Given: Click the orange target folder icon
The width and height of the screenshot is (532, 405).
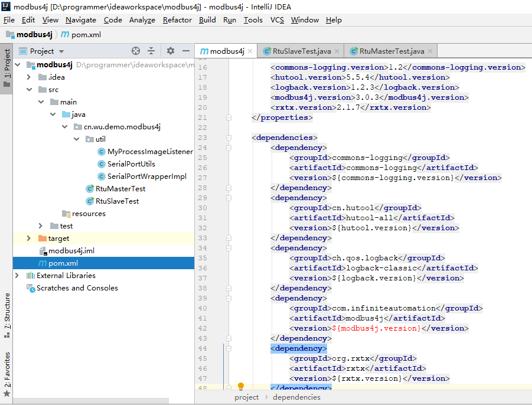Looking at the screenshot, I should pos(43,238).
